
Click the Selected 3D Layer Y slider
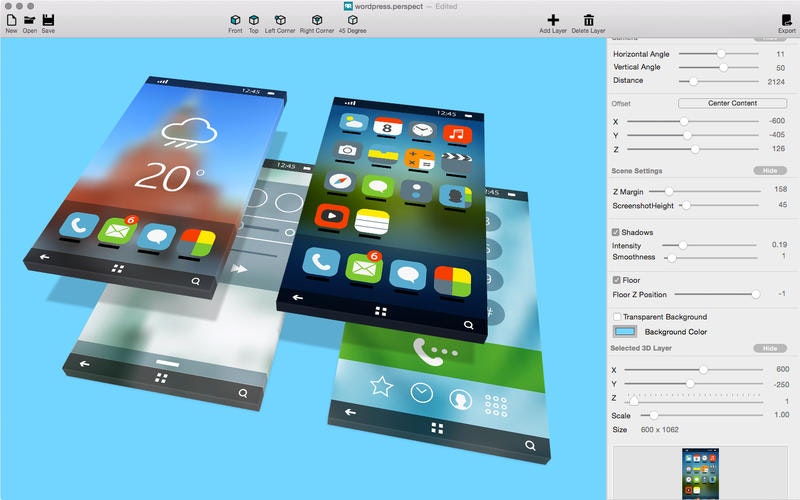click(x=693, y=384)
